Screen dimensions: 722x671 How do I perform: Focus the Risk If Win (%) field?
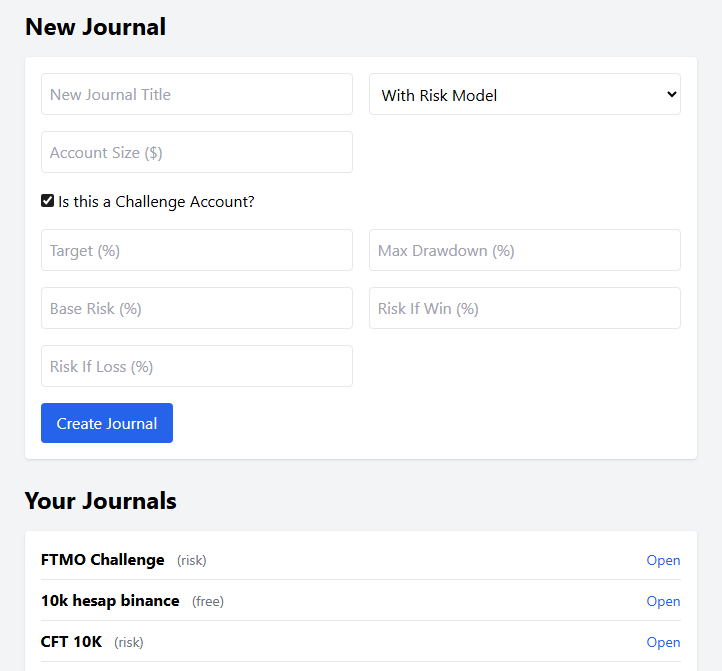(x=524, y=308)
